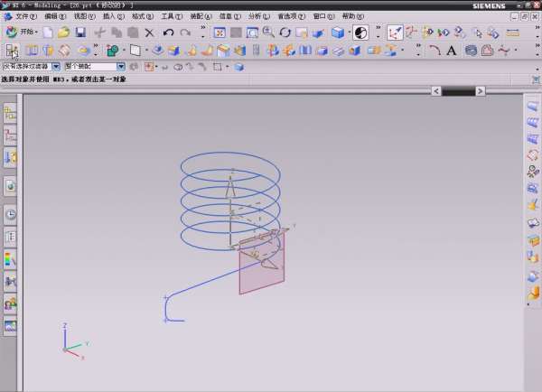
Task: Click the Fit view icon
Action: point(219,33)
